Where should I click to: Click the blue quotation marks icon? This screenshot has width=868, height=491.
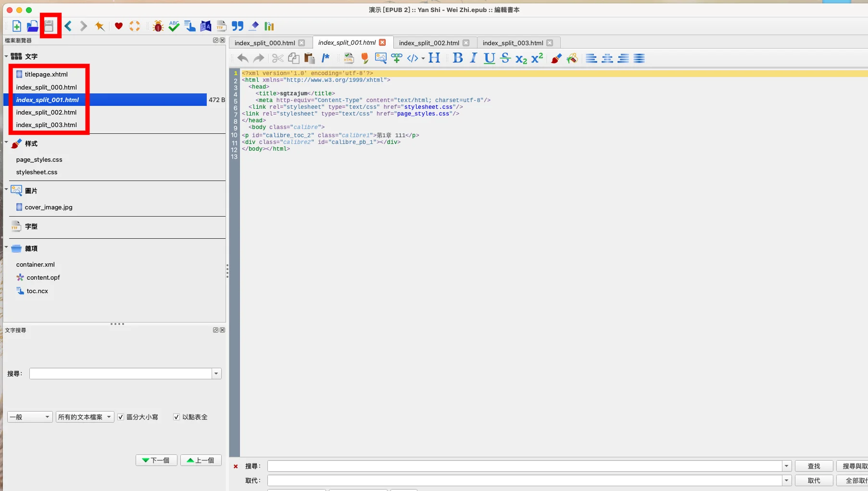[x=238, y=26]
